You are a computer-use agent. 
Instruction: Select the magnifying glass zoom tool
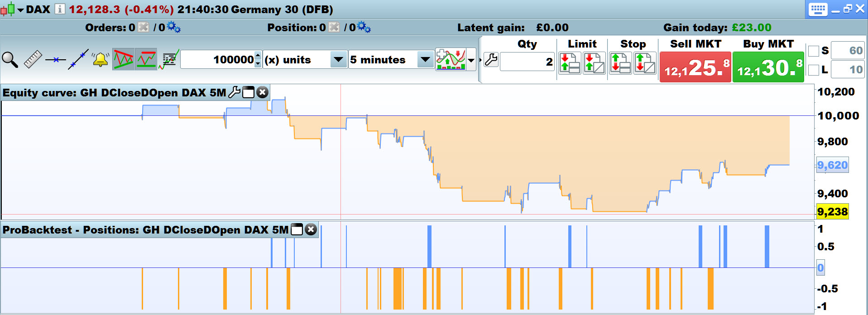point(10,60)
